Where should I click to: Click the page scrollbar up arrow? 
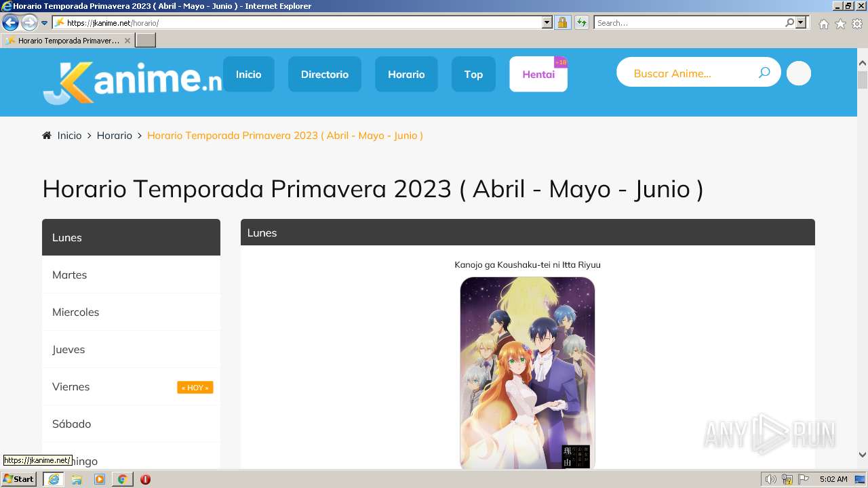point(863,63)
